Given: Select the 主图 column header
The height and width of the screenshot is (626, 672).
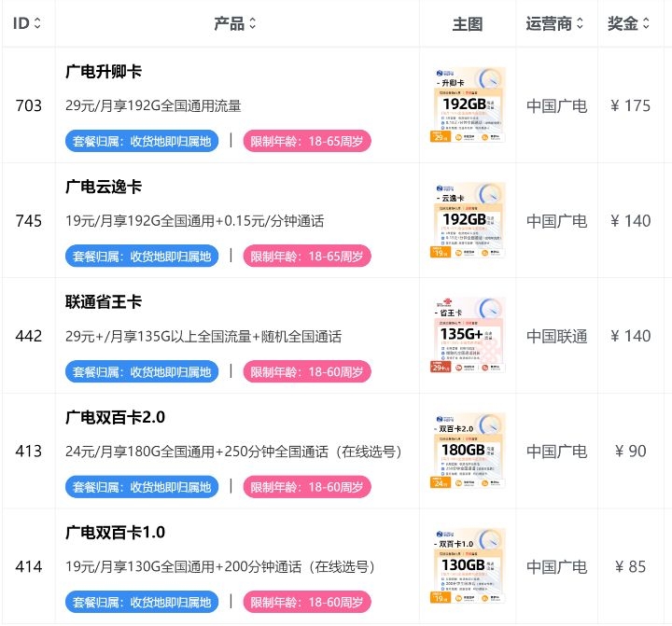Looking at the screenshot, I should pyautogui.click(x=468, y=23).
